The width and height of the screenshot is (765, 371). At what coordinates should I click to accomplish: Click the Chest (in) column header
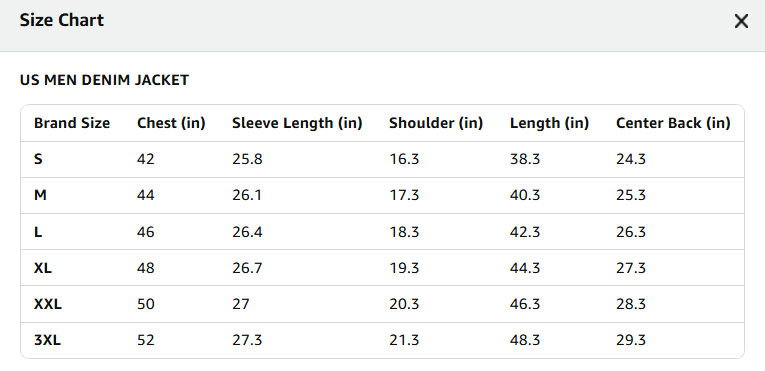point(171,123)
